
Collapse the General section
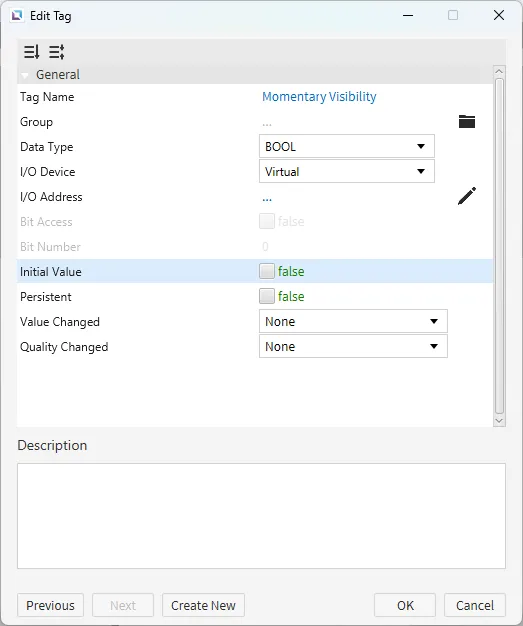pyautogui.click(x=25, y=75)
